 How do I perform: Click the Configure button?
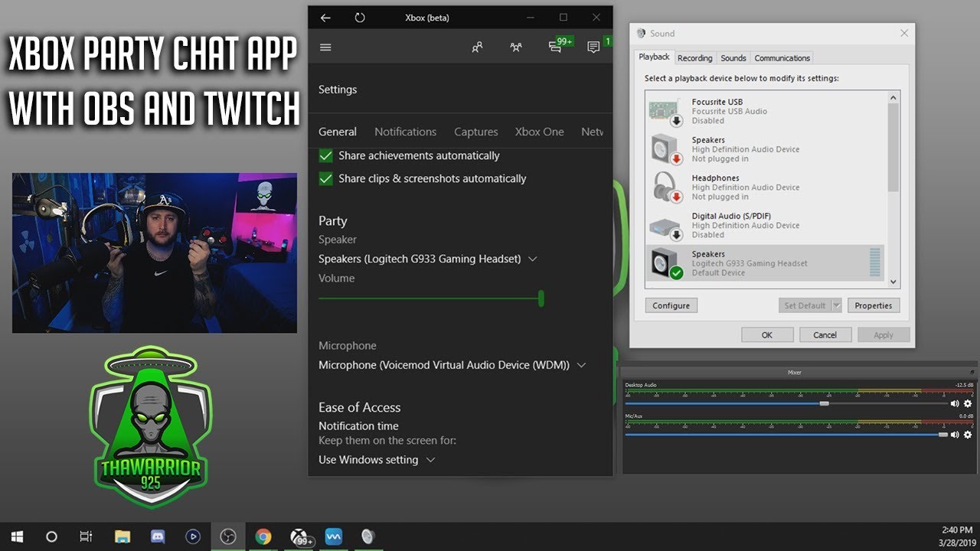point(671,305)
